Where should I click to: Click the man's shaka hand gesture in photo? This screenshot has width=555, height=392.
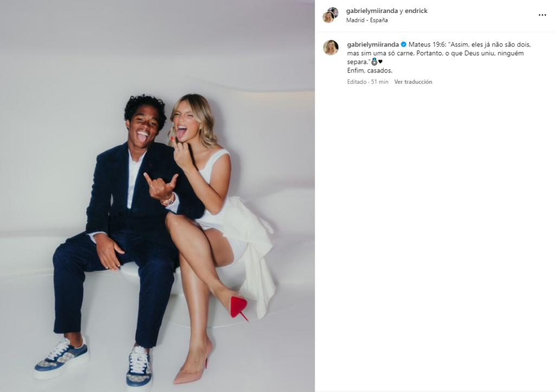pyautogui.click(x=160, y=186)
